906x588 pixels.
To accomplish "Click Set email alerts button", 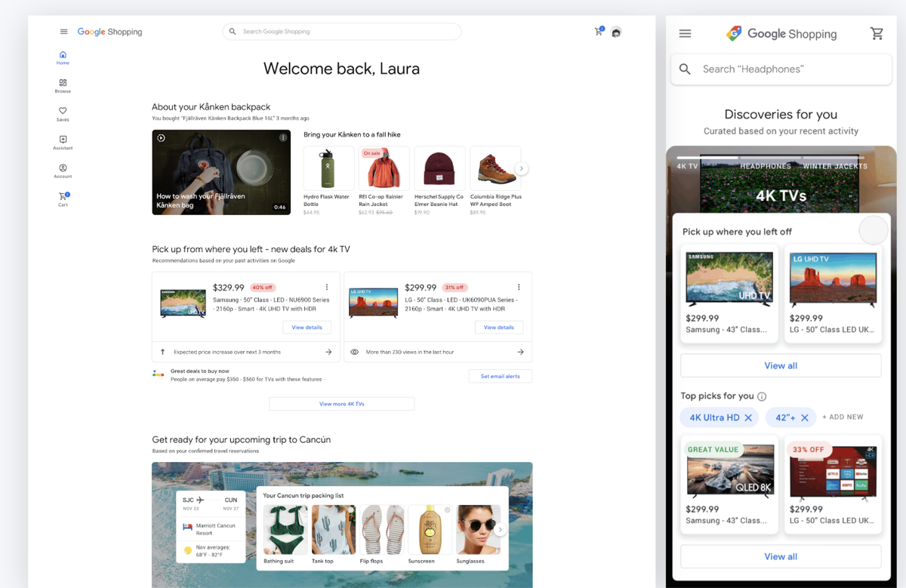I will click(500, 376).
